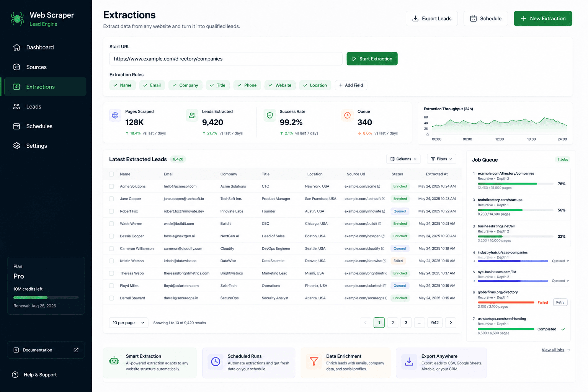Click the Start Extraction button
588x392 pixels.
pos(372,59)
